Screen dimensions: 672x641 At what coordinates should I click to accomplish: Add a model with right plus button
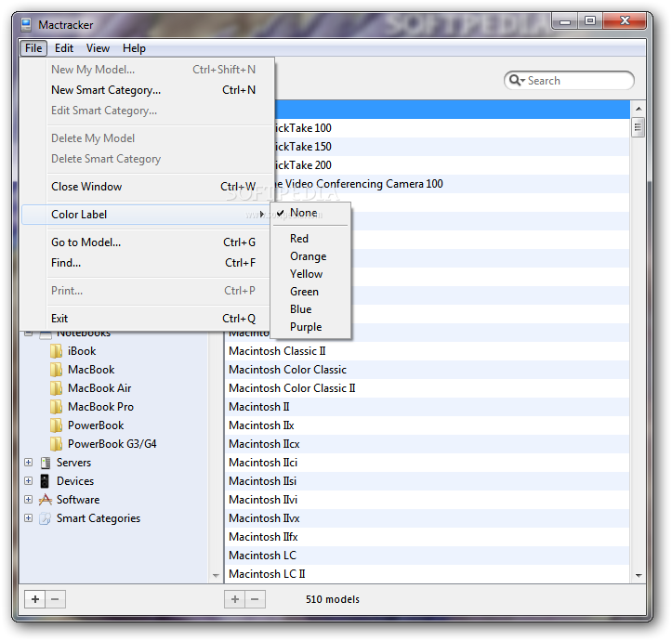pos(235,599)
